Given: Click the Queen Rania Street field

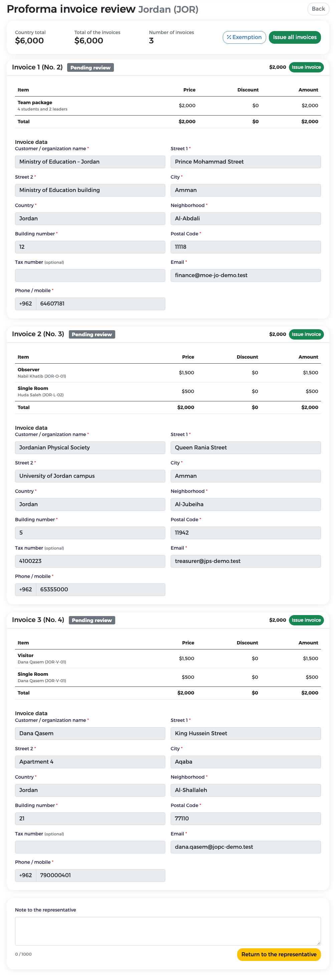Looking at the screenshot, I should (245, 447).
